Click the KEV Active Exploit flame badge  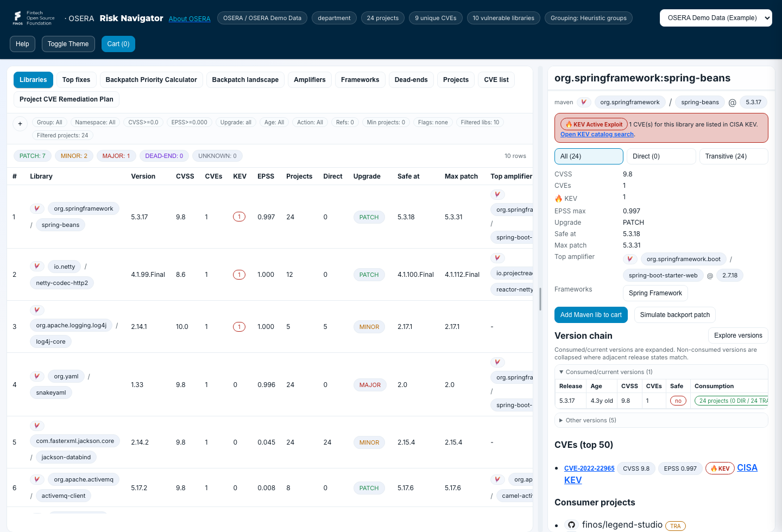tap(594, 124)
